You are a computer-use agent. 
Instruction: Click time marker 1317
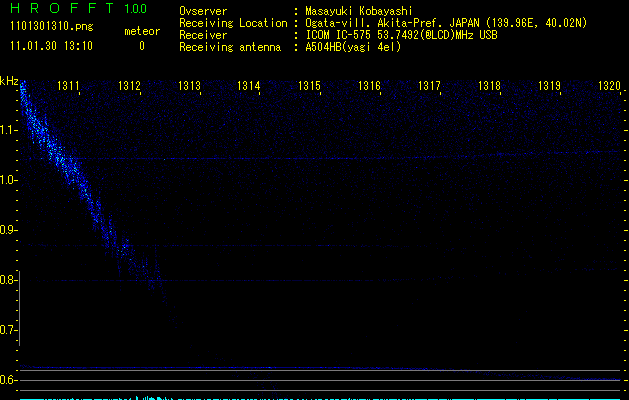[x=429, y=86]
